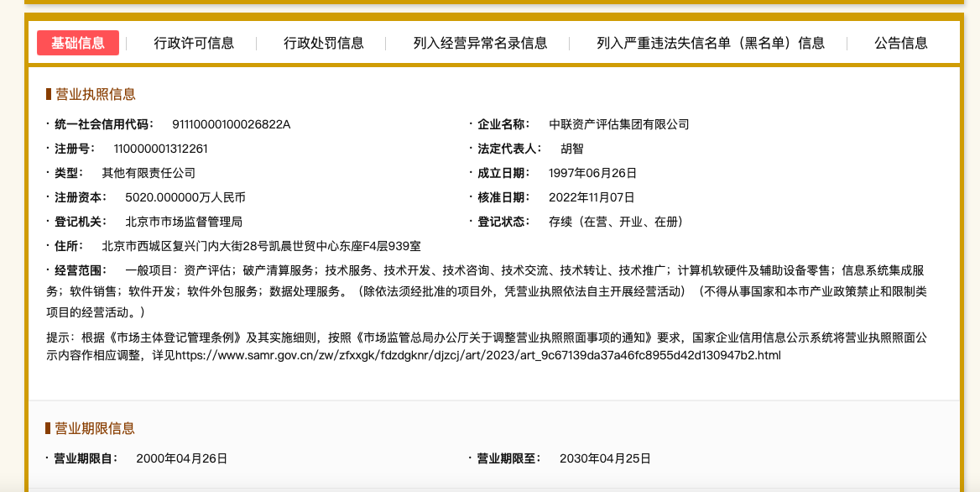Click registration number 110000001312261
Image resolution: width=980 pixels, height=492 pixels.
(160, 149)
